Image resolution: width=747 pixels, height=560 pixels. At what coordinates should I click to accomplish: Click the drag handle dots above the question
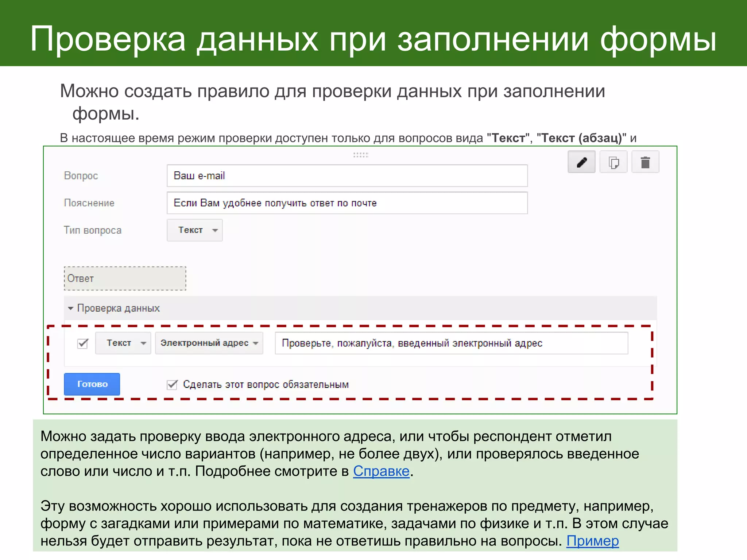(361, 155)
